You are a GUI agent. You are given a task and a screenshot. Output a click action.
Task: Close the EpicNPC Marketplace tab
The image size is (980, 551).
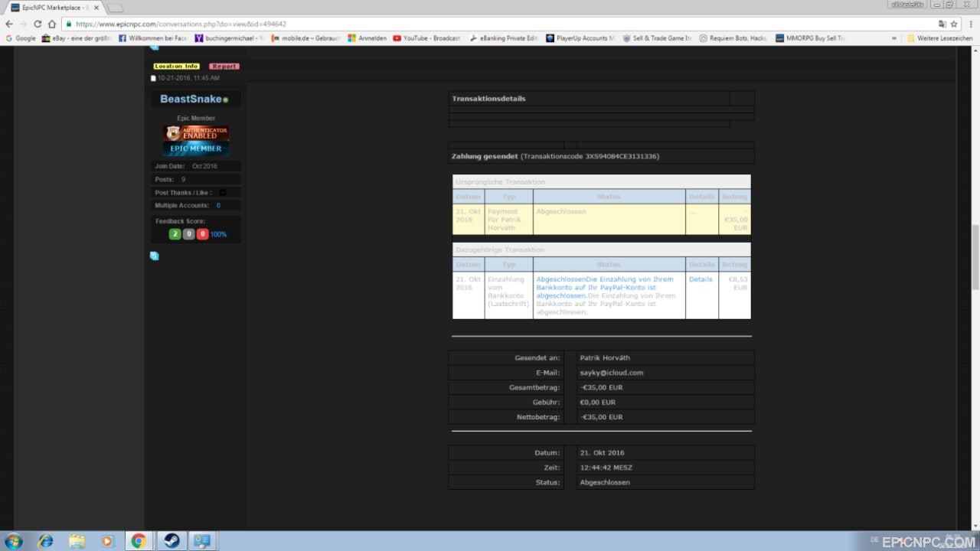point(96,8)
